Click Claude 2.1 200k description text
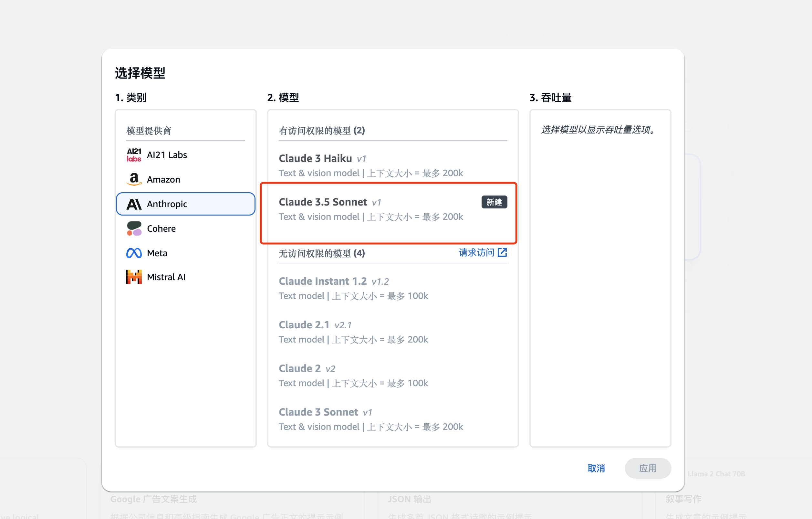The width and height of the screenshot is (812, 519). point(353,339)
